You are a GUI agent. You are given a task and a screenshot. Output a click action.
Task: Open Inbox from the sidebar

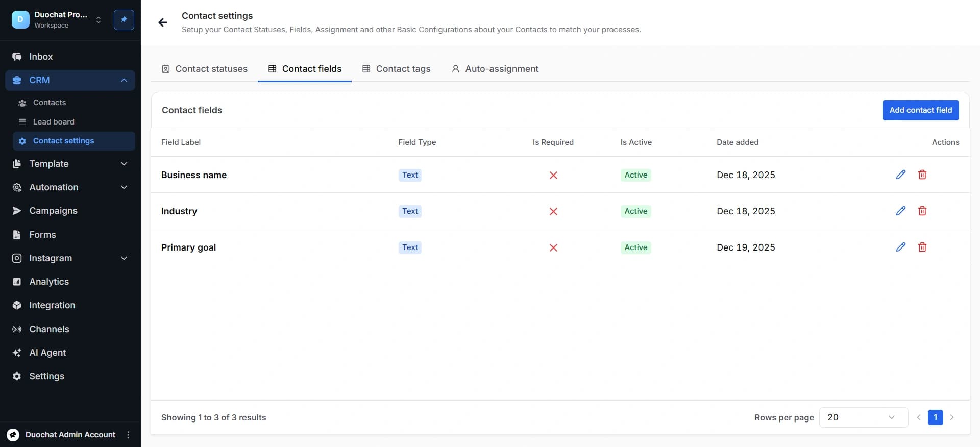click(x=70, y=57)
